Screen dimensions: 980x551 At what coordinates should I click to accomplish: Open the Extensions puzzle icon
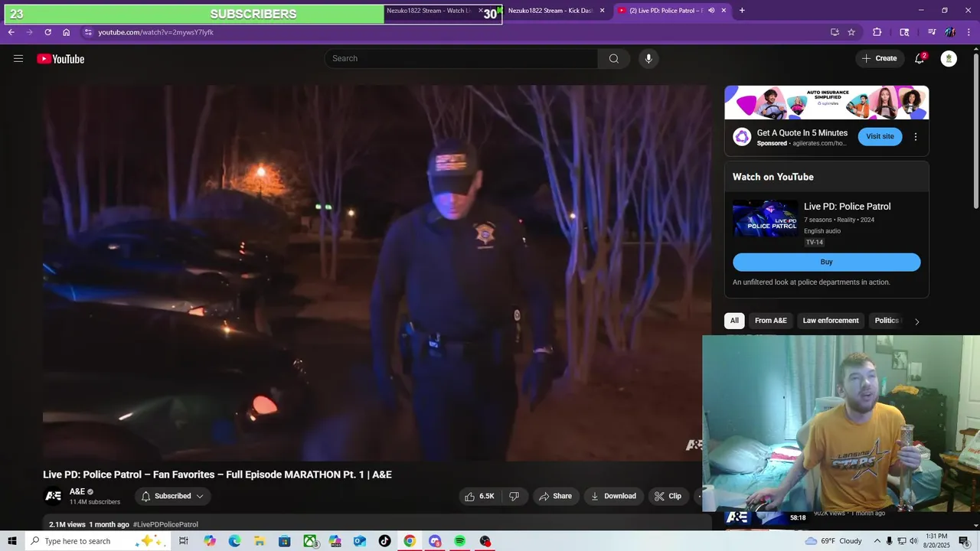(877, 32)
